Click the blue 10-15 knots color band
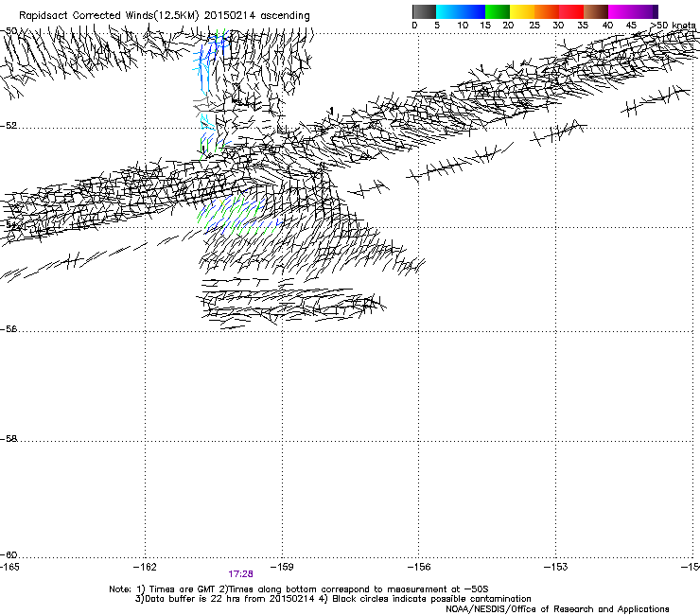The height and width of the screenshot is (615, 700). coord(473,11)
